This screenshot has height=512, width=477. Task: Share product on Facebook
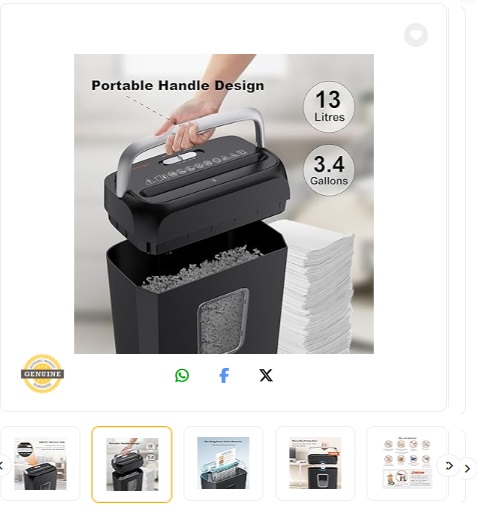(x=224, y=375)
